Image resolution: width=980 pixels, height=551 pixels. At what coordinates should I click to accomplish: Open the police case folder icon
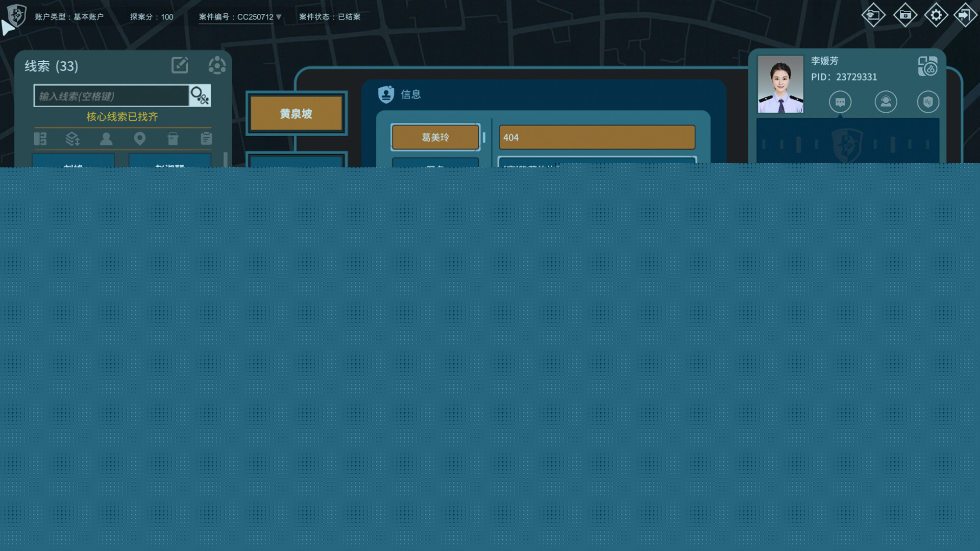pyautogui.click(x=873, y=15)
